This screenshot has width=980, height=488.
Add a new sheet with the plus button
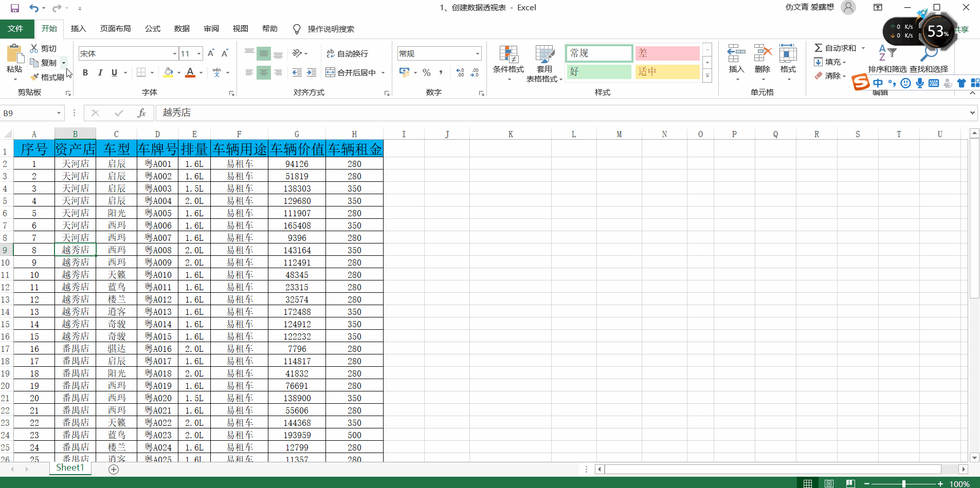114,469
